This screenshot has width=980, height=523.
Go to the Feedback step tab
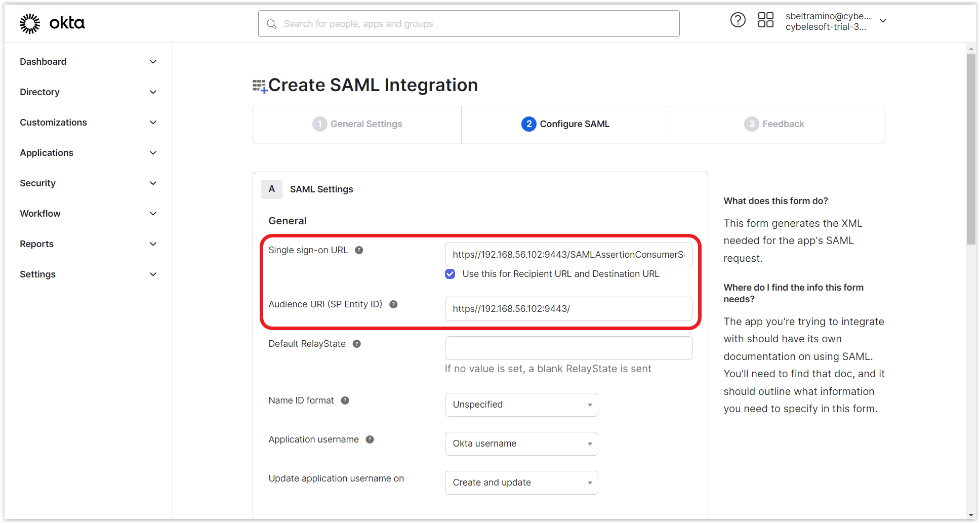777,124
